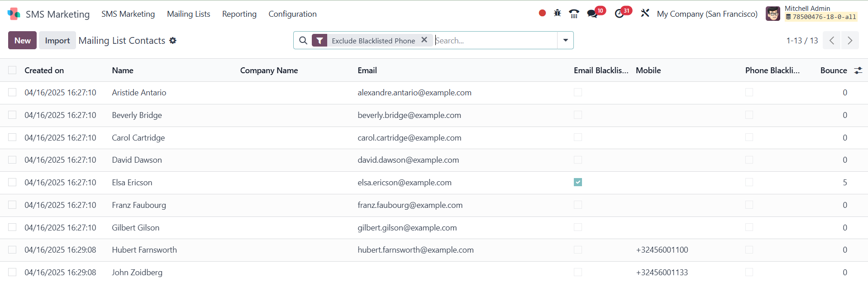
Task: Remove the Exclude Blacklisted Phone filter
Action: tap(424, 40)
